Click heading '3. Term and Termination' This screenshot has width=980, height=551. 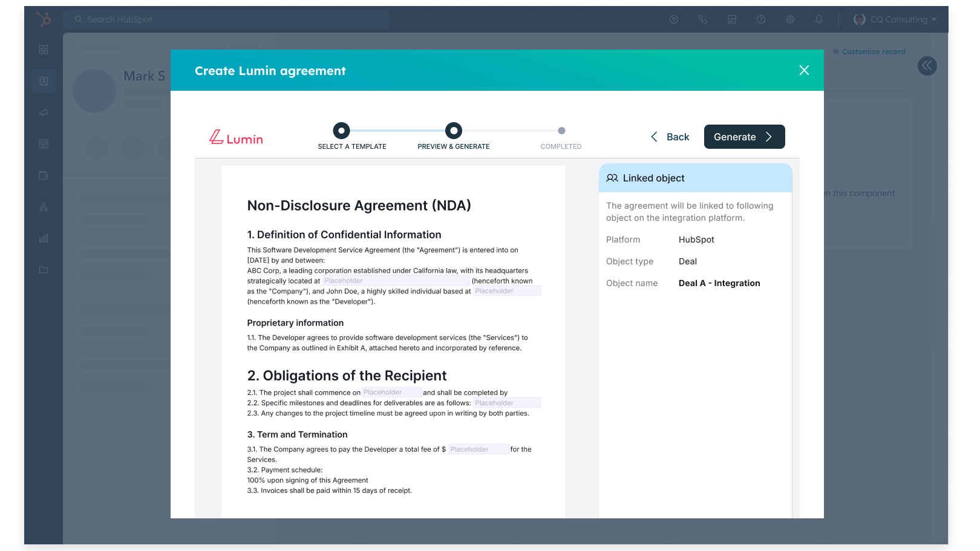(297, 434)
